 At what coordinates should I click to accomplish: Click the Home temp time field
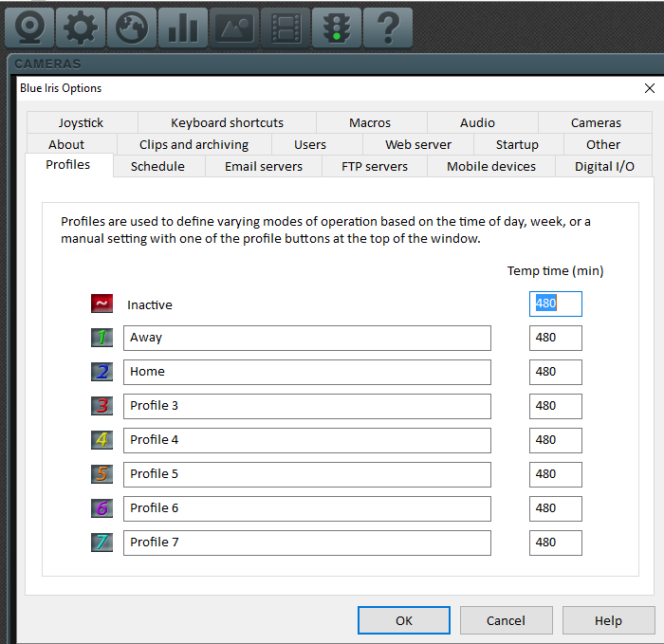[x=556, y=372]
